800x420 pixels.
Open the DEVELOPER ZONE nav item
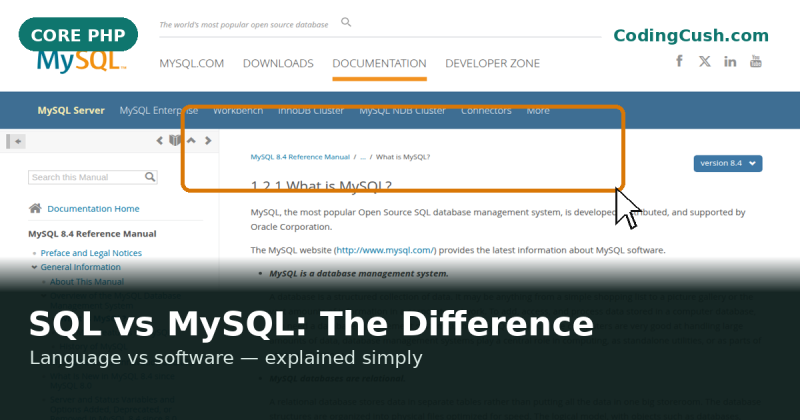coord(492,63)
